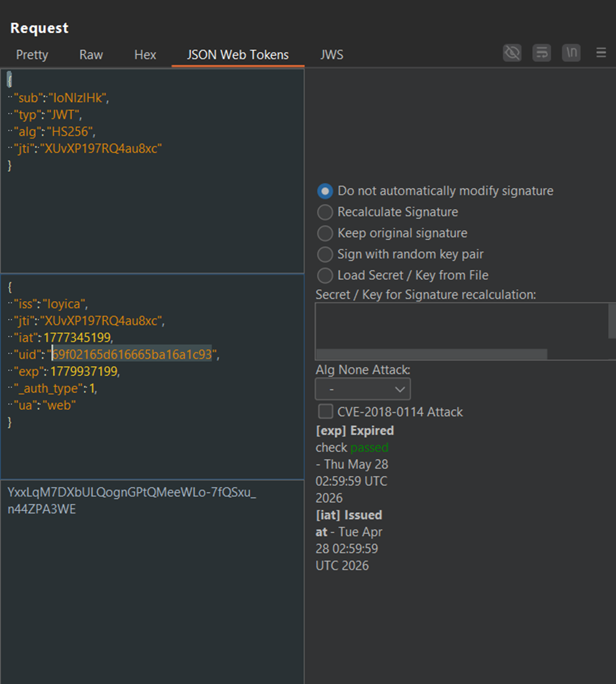Switch to the Pretty tab

pos(32,54)
